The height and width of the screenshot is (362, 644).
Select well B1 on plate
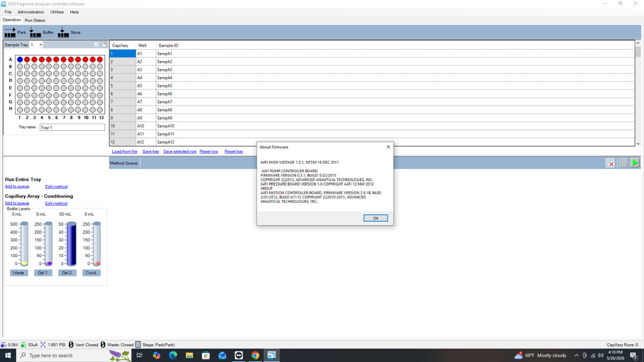20,67
